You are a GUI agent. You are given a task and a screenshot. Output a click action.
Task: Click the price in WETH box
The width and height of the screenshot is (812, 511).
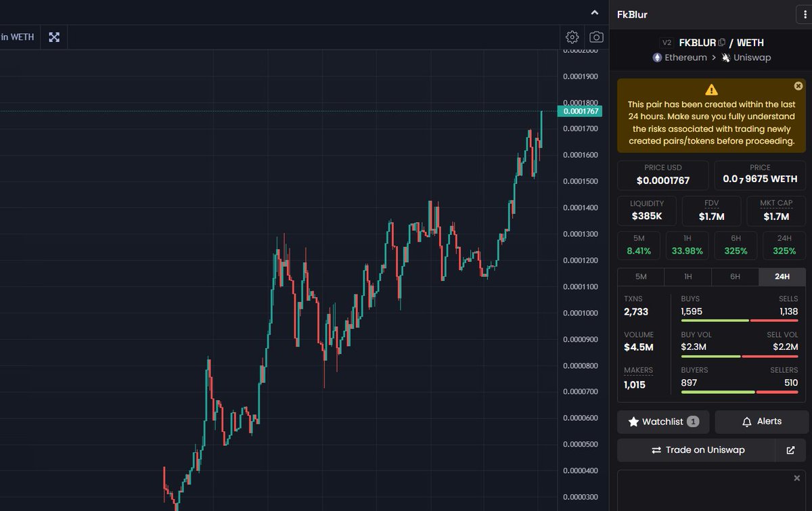click(x=760, y=175)
